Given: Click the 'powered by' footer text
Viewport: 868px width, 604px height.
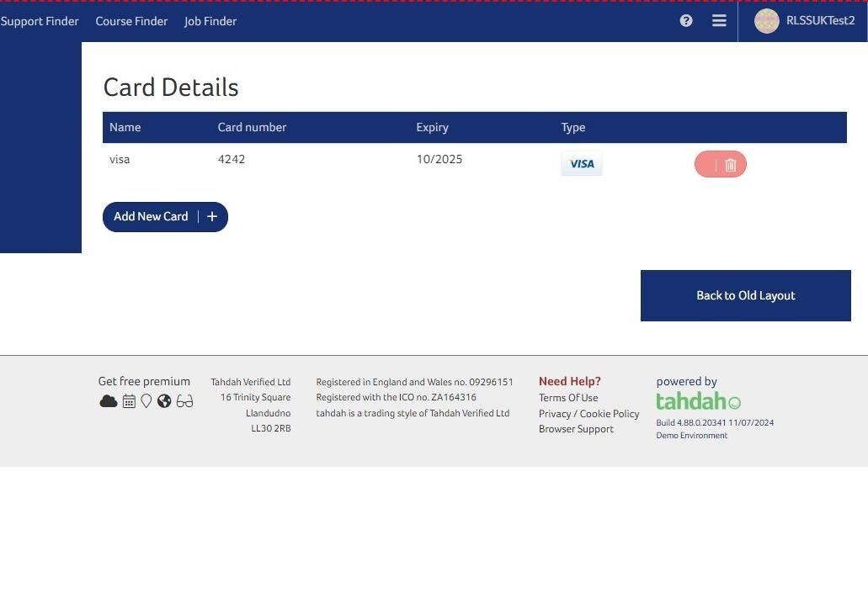Looking at the screenshot, I should tap(686, 381).
